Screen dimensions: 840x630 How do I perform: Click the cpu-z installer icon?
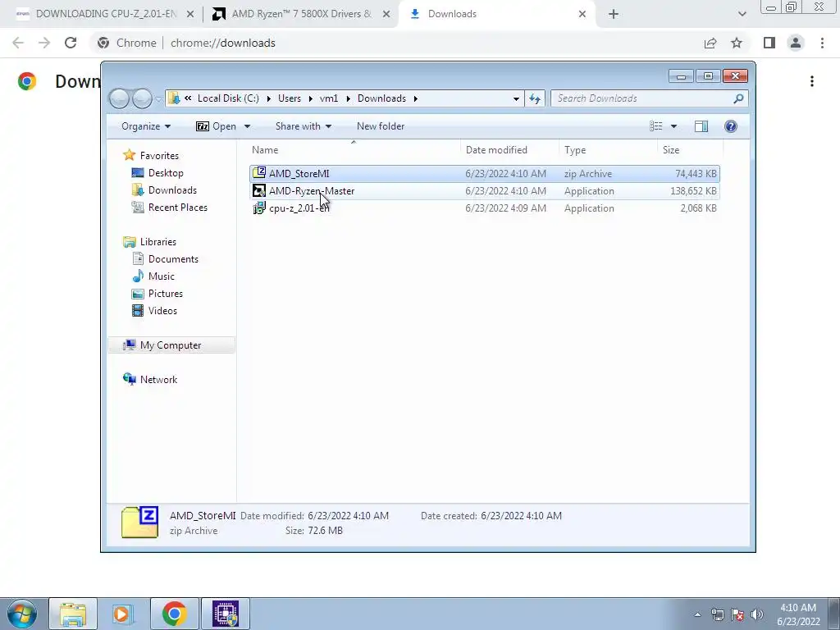pos(259,208)
